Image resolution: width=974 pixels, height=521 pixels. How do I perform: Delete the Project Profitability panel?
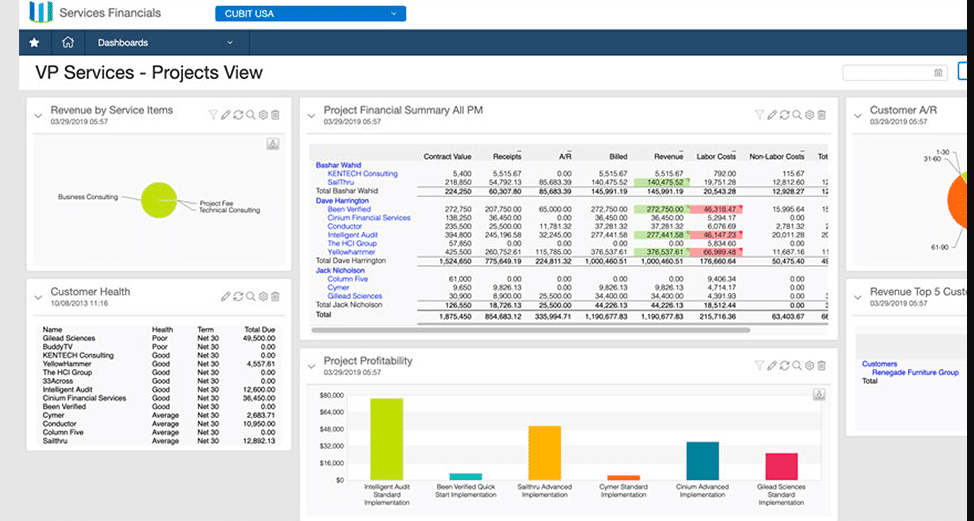pyautogui.click(x=821, y=366)
